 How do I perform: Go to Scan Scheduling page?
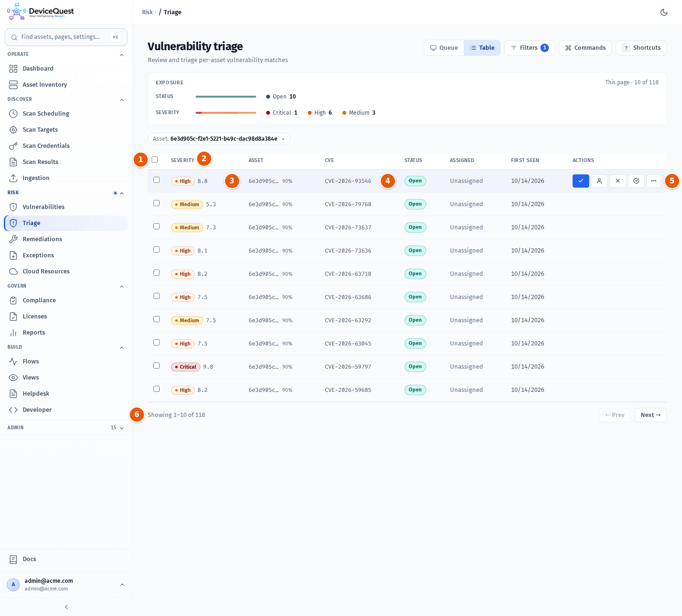point(66,114)
